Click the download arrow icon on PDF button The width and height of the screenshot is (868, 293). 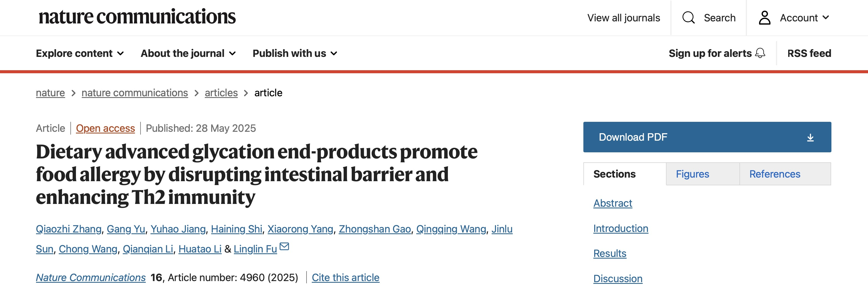[x=810, y=137]
